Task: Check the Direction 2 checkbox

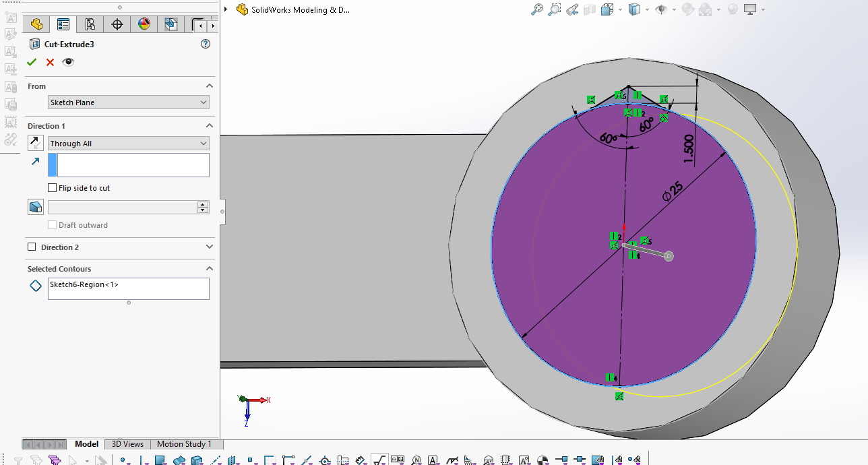Action: [32, 247]
